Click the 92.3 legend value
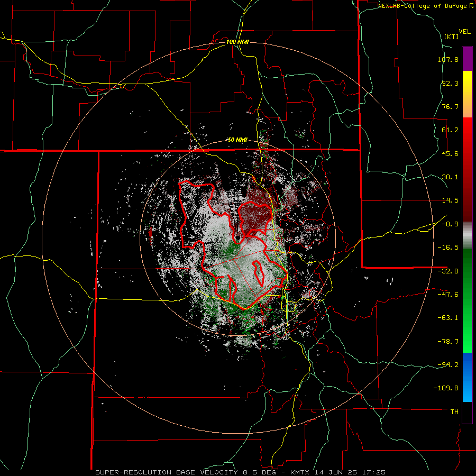This screenshot has height=476, width=476. click(450, 83)
